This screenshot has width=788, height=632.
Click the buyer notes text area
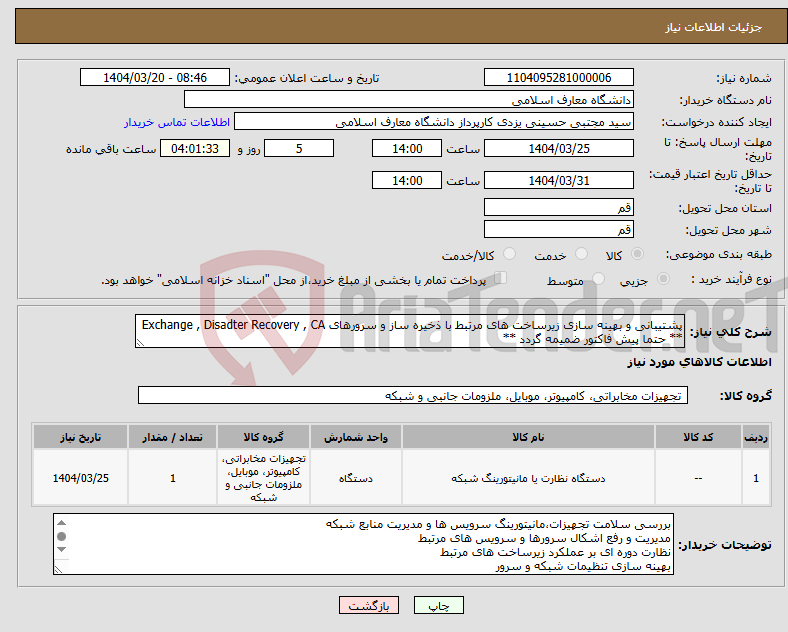pyautogui.click(x=363, y=544)
